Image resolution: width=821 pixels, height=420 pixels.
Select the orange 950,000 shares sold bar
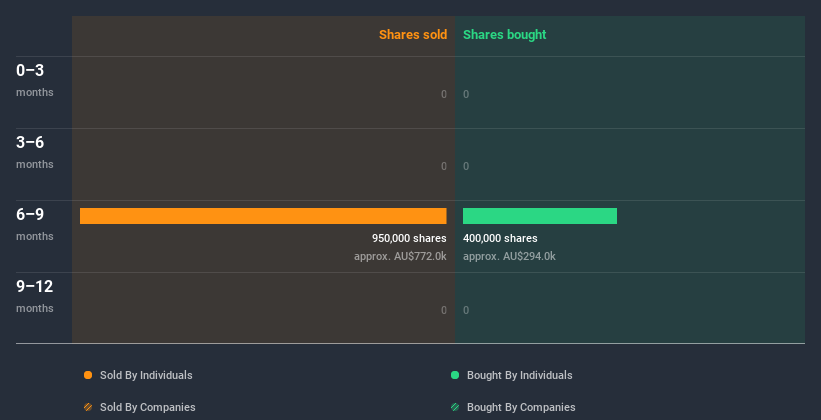(x=263, y=216)
